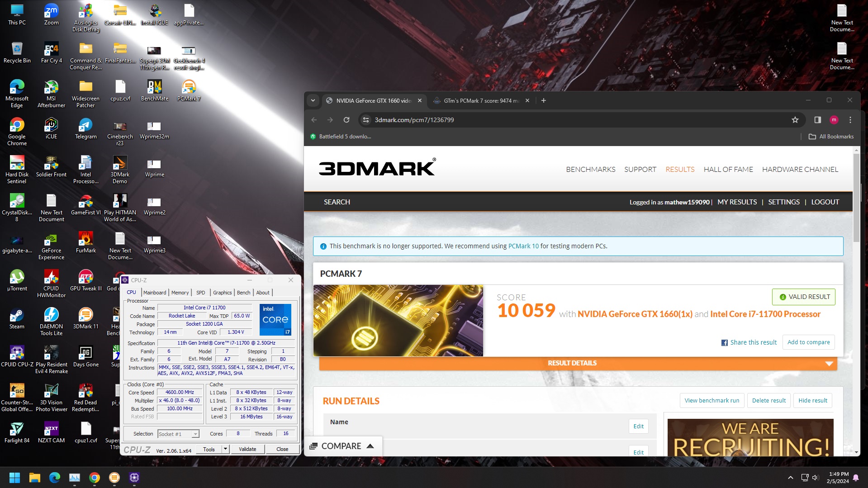This screenshot has width=868, height=488.
Task: Launch Telegram from the desktop
Action: (x=85, y=128)
